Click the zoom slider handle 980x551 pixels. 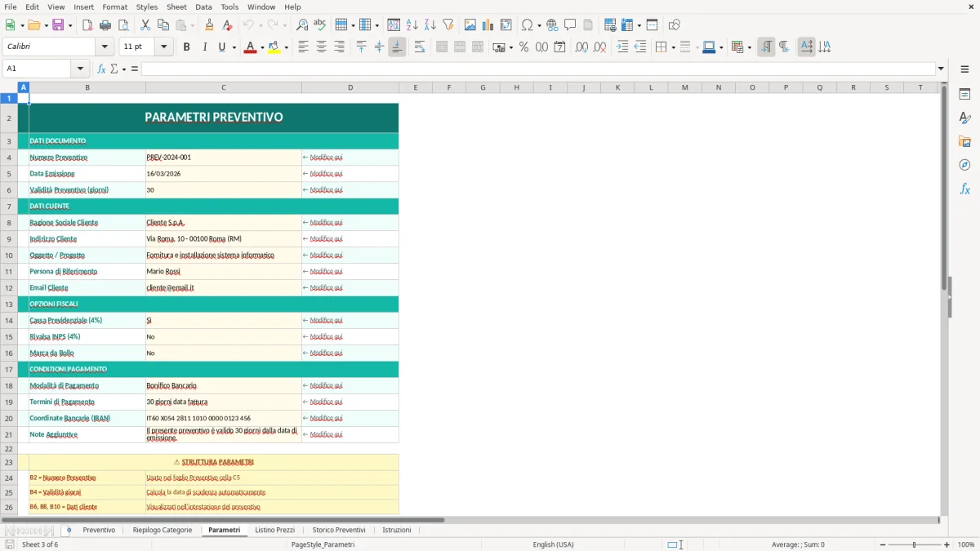[914, 544]
